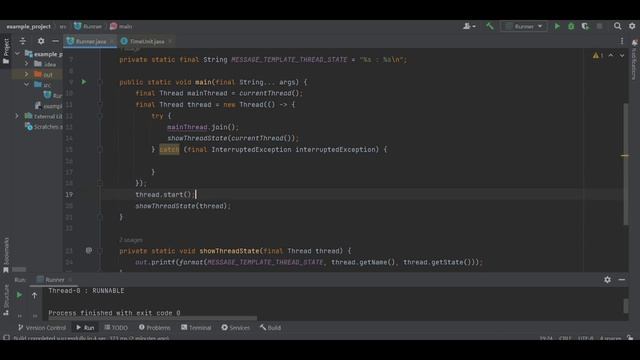
Task: Click the Stop square in the top toolbar
Action: click(x=599, y=26)
